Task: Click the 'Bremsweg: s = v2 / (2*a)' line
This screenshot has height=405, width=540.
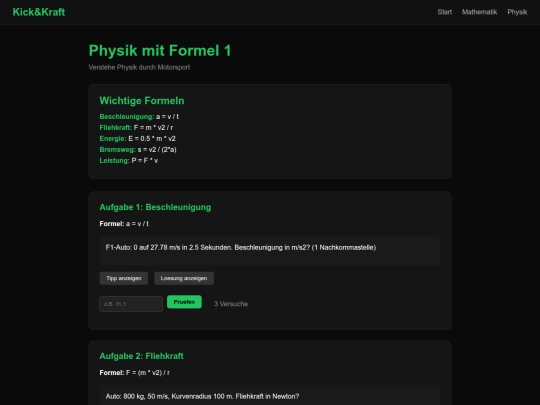Action: point(138,150)
